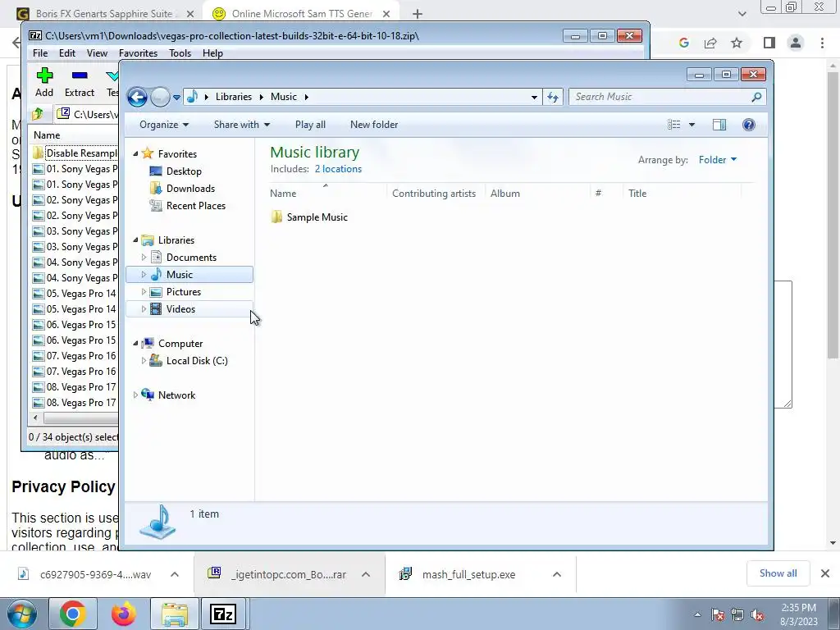This screenshot has width=840, height=630.
Task: Click Play all button
Action: 310,125
